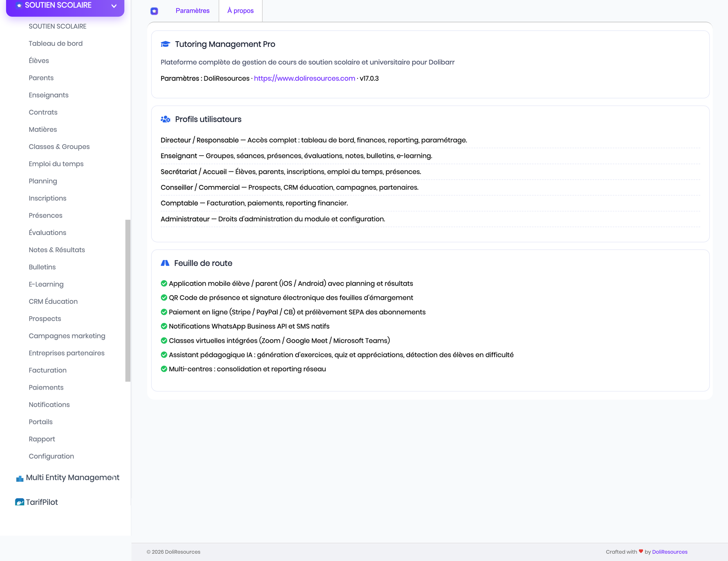Open the doliresources.com hyperlink

click(305, 78)
